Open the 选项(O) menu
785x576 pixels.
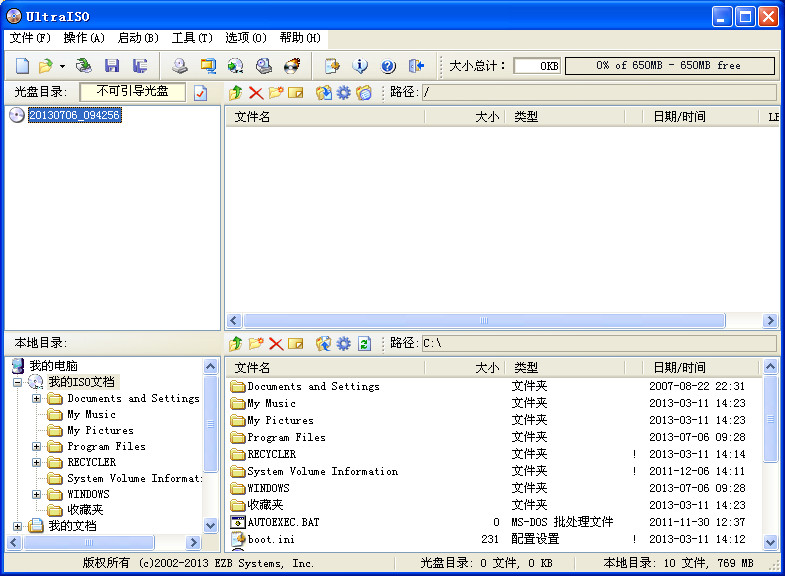point(246,38)
